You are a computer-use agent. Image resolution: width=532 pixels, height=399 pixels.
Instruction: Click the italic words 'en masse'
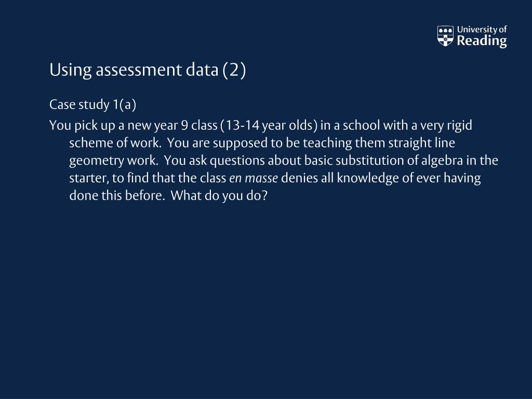[254, 178]
